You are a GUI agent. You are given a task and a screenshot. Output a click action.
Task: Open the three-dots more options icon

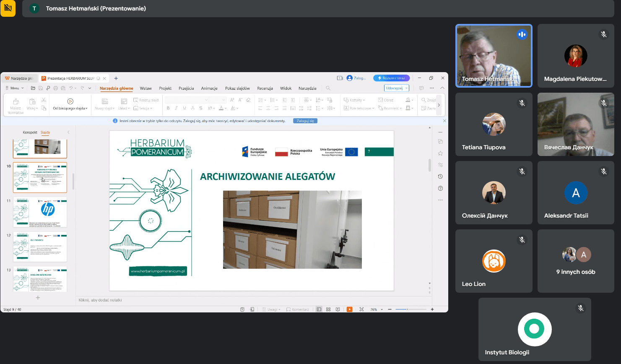(x=432, y=88)
